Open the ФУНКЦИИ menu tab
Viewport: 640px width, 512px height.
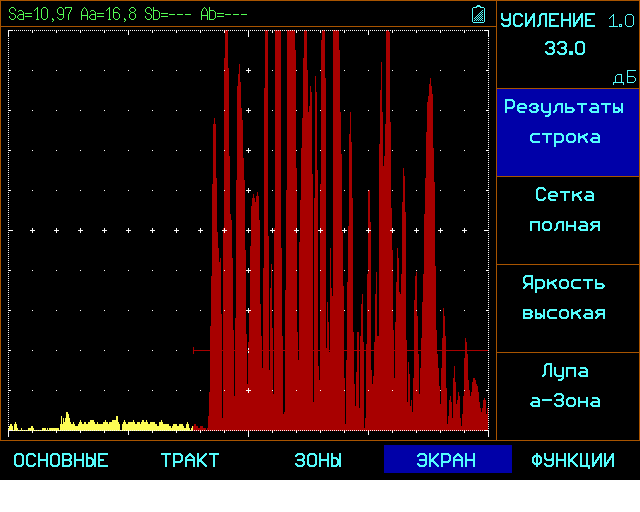(x=573, y=460)
